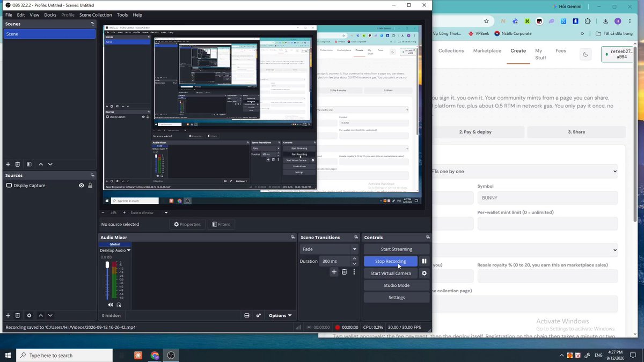644x362 pixels.
Task: Expand the Fade transition dropdown
Action: click(330, 249)
